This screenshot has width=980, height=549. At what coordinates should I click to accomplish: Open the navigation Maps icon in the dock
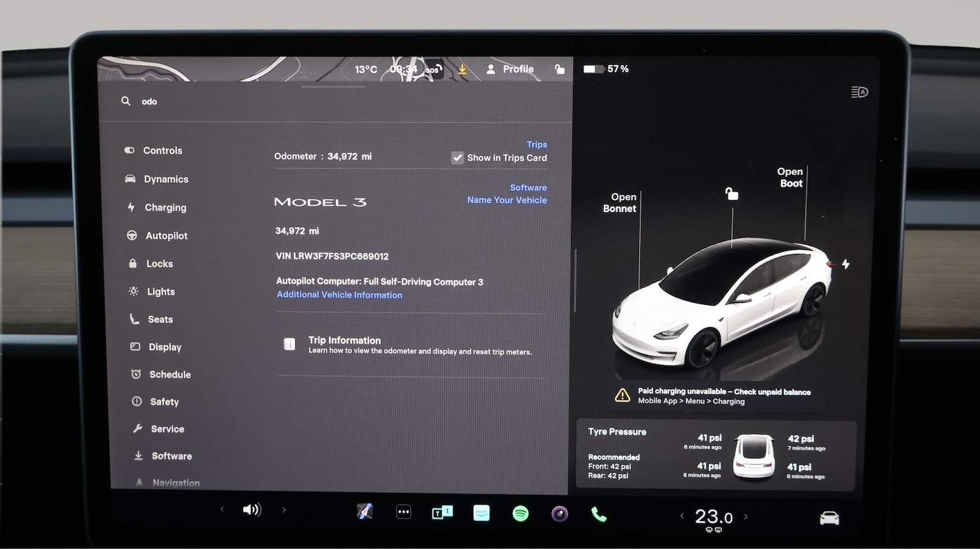pyautogui.click(x=365, y=512)
